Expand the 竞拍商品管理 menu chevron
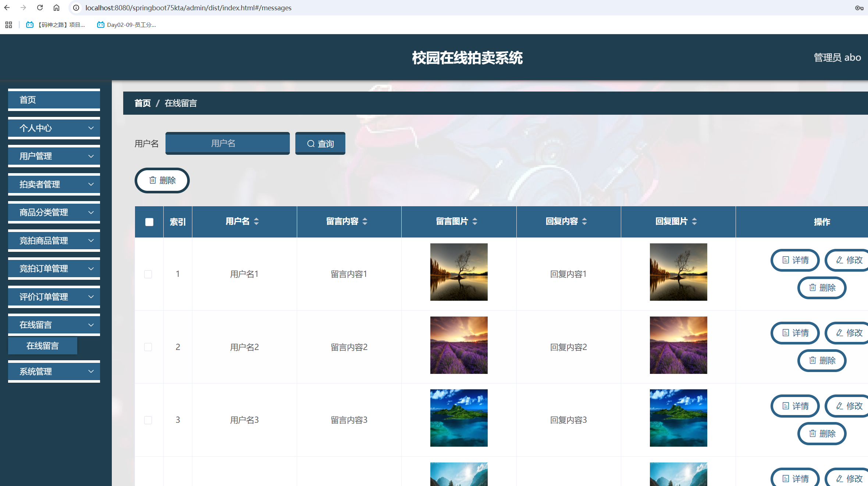 coord(91,240)
